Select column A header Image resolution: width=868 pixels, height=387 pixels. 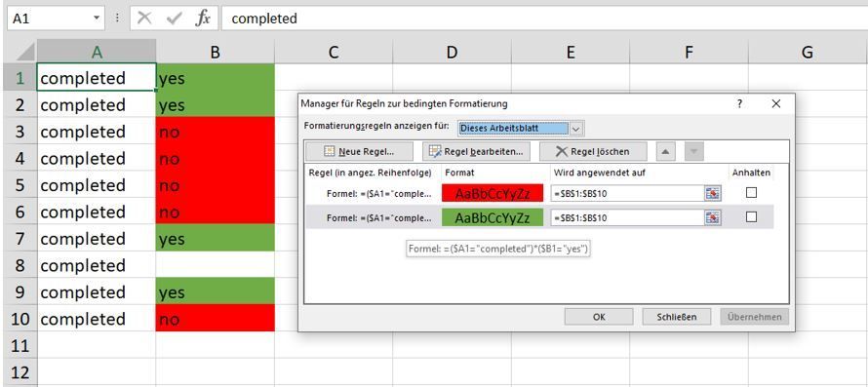tap(97, 52)
